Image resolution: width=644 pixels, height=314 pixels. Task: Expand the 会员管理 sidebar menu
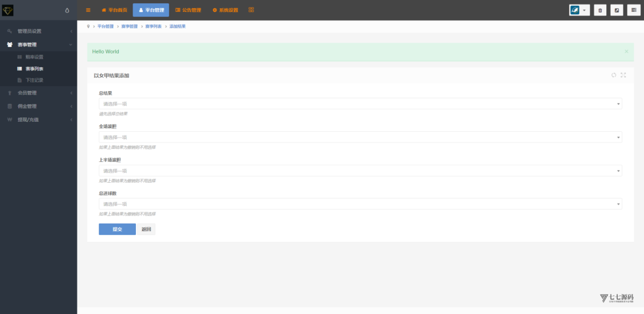[38, 93]
